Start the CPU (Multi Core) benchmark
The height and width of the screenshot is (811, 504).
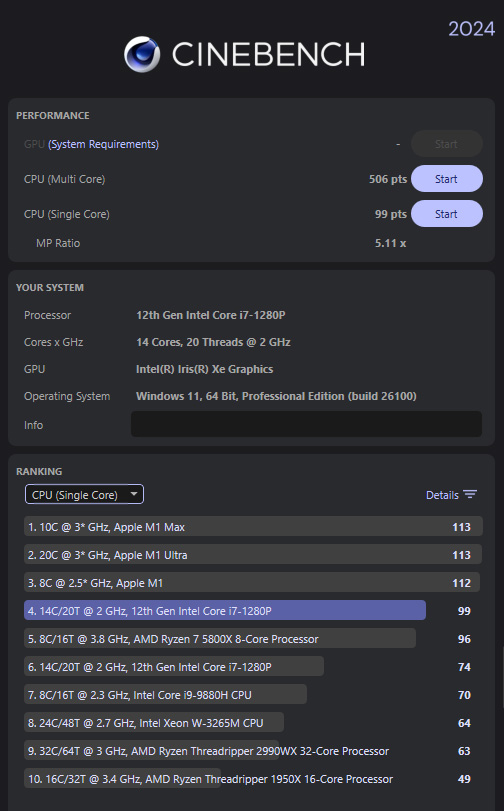[447, 179]
